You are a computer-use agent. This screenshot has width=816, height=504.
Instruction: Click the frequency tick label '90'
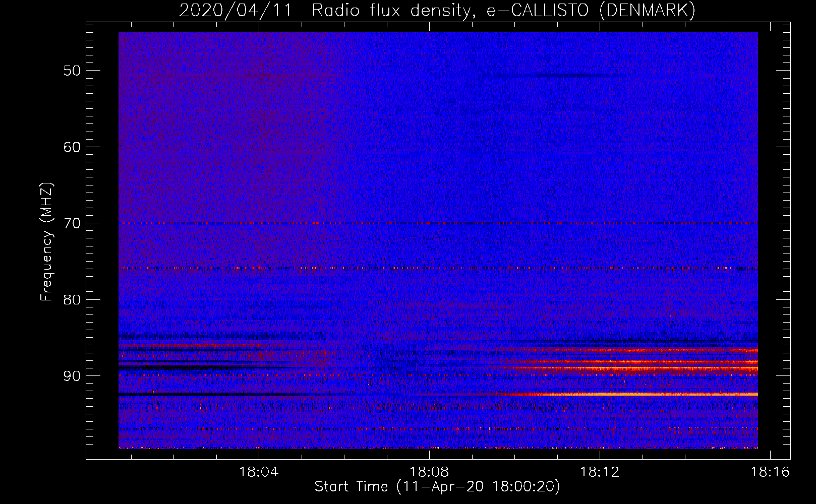[72, 376]
